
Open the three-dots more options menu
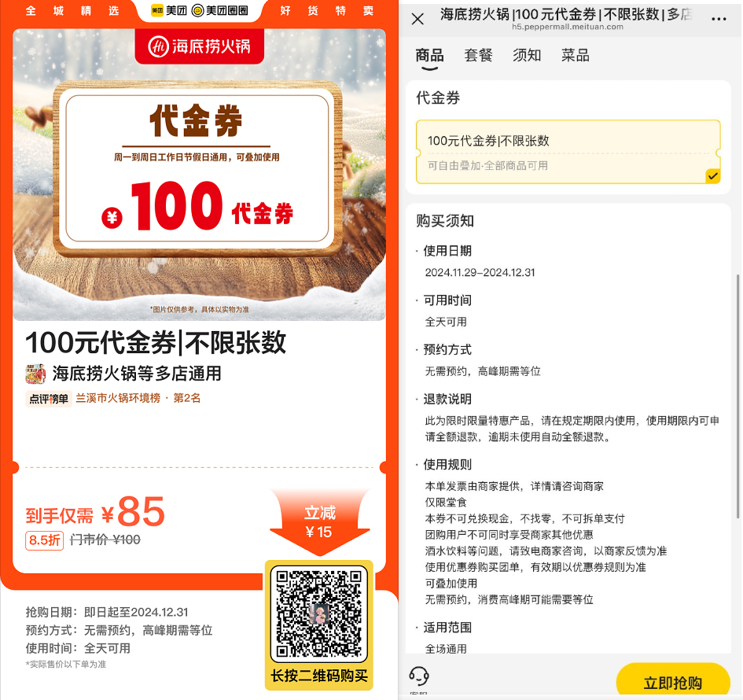(x=719, y=19)
